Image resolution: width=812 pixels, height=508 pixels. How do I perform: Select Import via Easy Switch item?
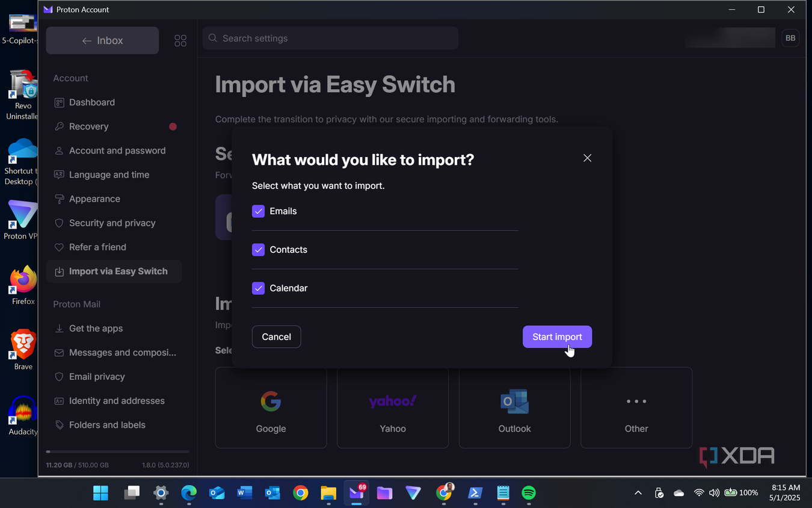[x=114, y=271]
